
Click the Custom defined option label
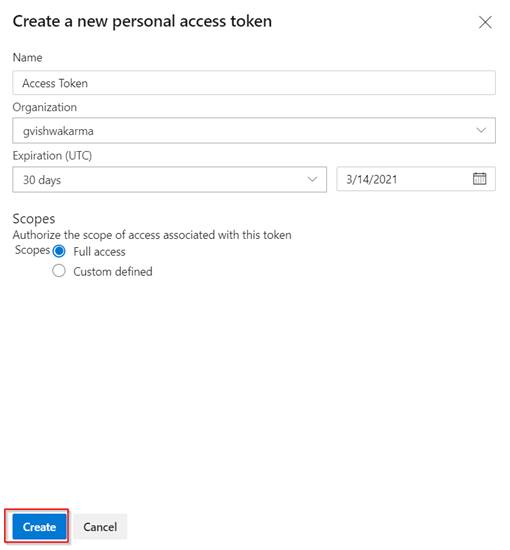[113, 271]
